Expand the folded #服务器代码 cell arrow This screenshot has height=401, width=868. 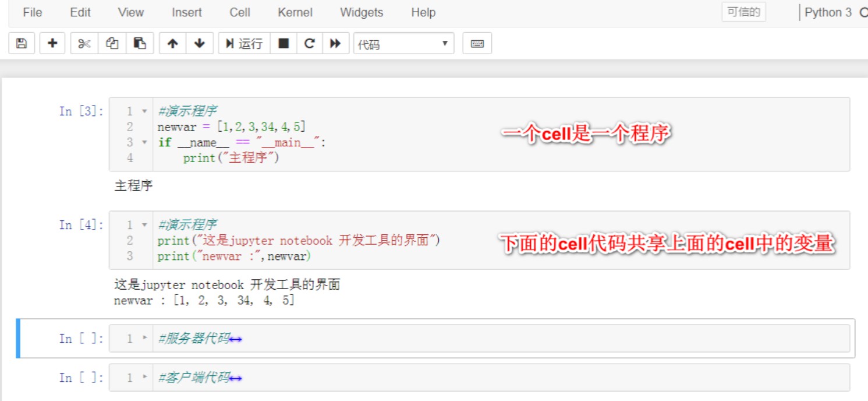click(x=145, y=338)
